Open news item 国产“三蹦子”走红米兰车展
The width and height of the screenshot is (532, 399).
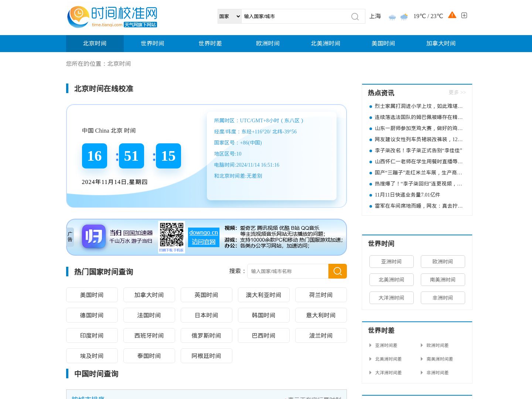click(419, 173)
